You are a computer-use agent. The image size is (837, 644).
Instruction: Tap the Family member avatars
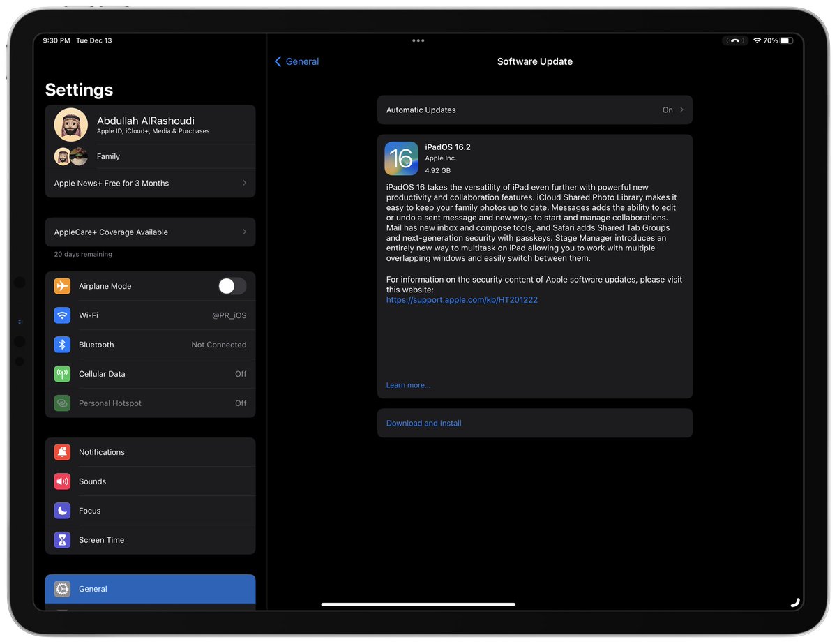(x=71, y=156)
